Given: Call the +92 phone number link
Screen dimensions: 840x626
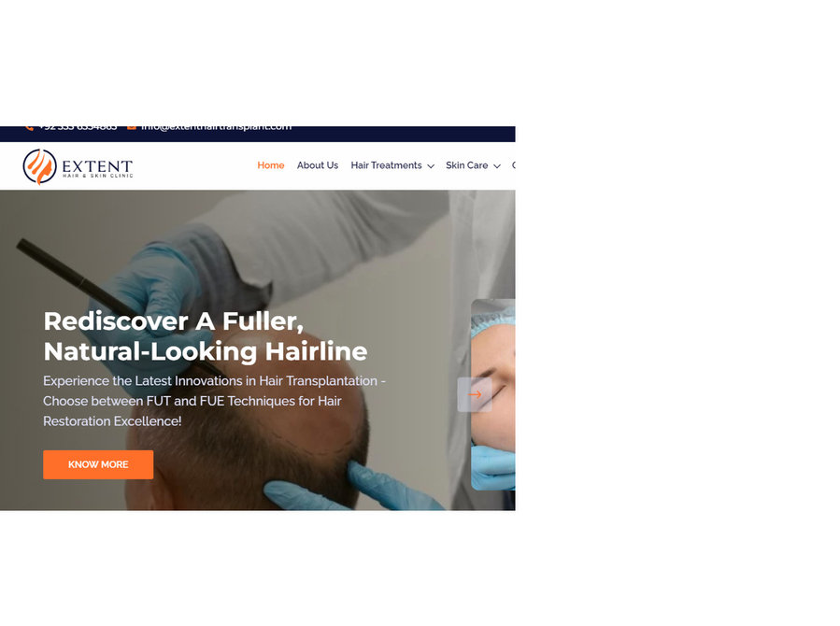Looking at the screenshot, I should coord(78,129).
